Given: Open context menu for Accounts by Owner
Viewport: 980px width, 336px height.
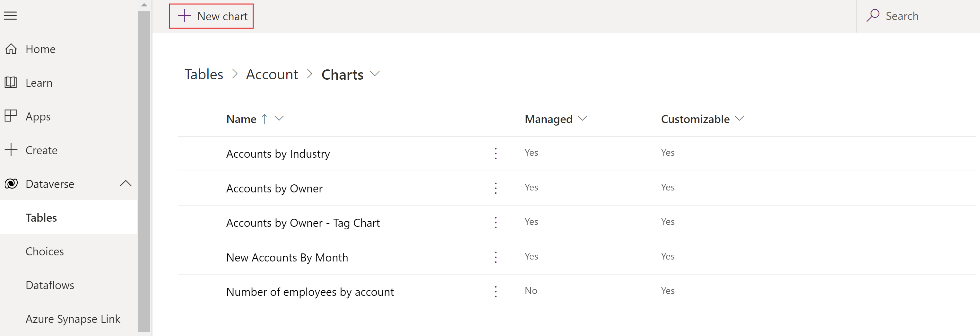Looking at the screenshot, I should pos(495,188).
